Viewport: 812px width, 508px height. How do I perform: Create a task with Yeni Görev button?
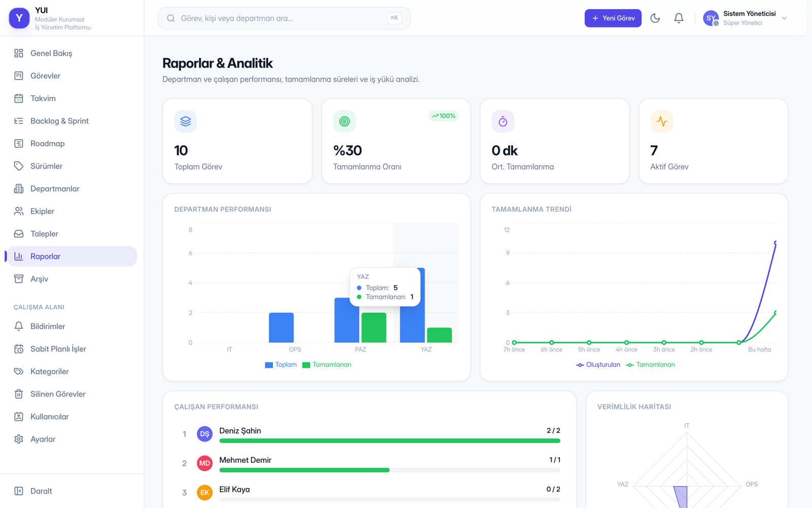point(613,18)
